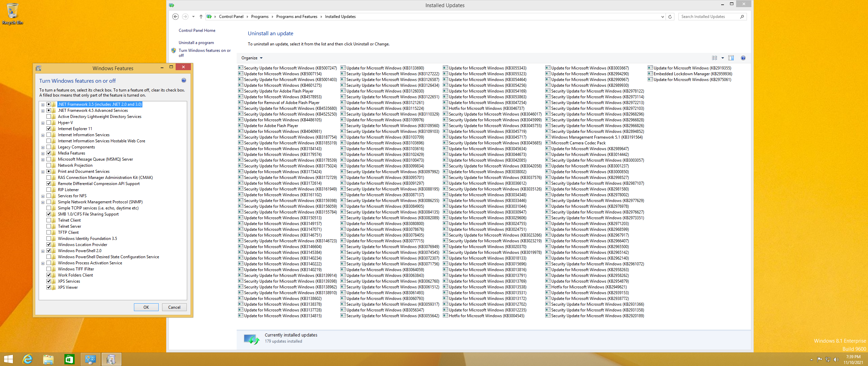Expand the Legacy Components node
868x366 pixels.
[x=43, y=147]
